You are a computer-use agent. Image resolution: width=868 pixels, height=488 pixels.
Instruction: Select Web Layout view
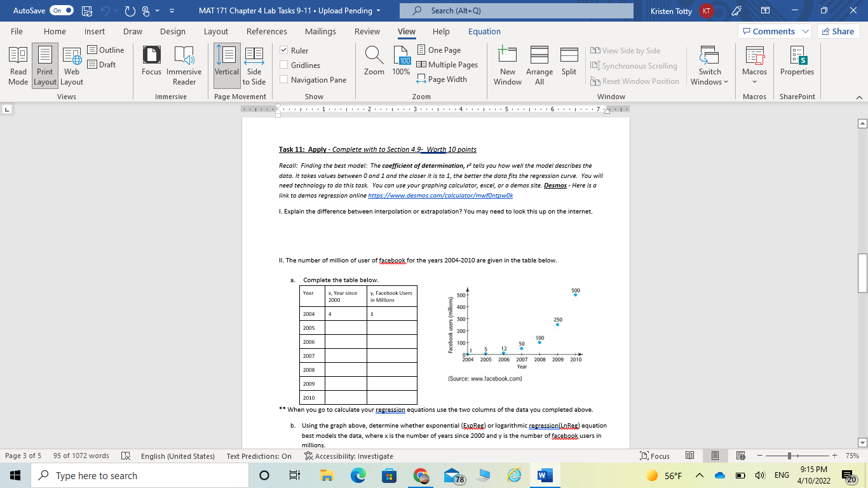pos(71,64)
